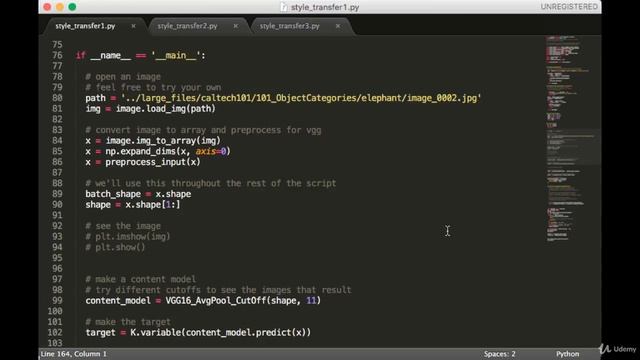The width and height of the screenshot is (640, 360).
Task: Click the 'axis=0' argument
Action: coord(211,151)
